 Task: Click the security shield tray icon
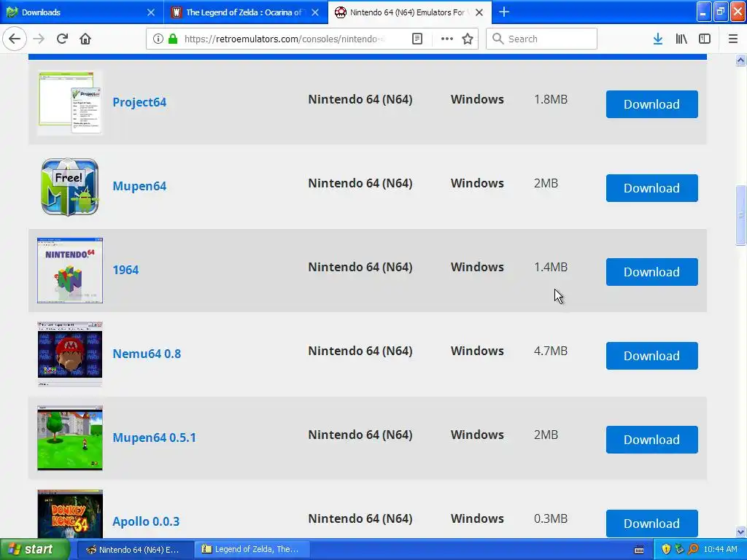pyautogui.click(x=666, y=549)
